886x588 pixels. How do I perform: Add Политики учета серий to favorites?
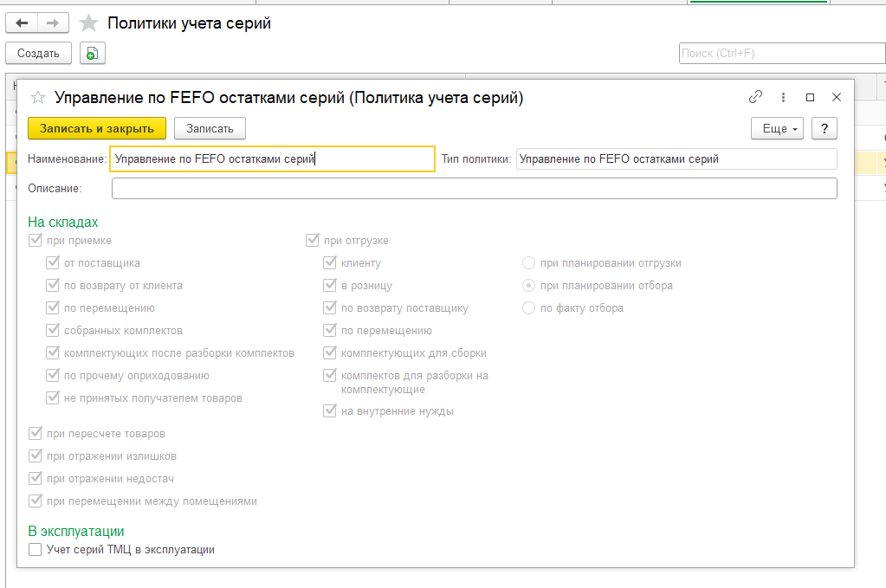(88, 23)
